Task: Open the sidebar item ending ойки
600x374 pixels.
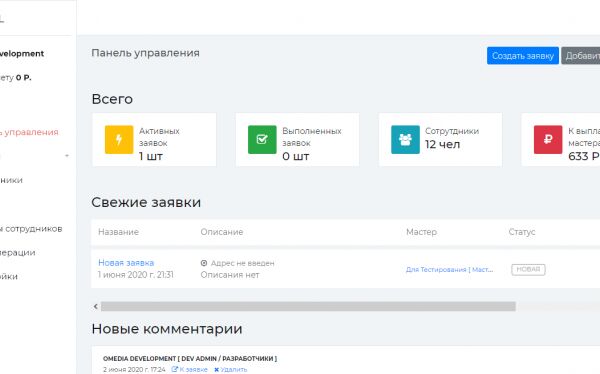Action: 9,276
